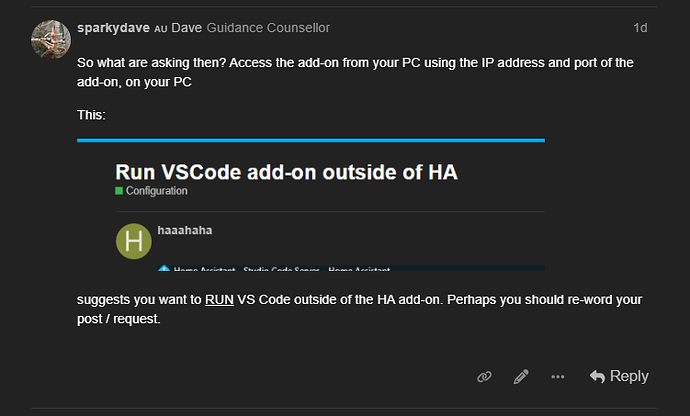Click the blue bar atop the quoted preview
The image size is (690, 416).
click(311, 140)
